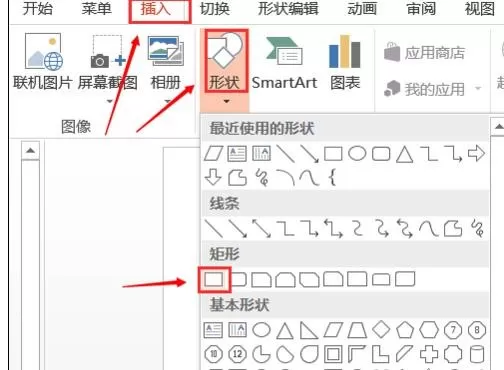Select dodecagon (12) in 基本形状
This screenshot has height=370, width=504.
tap(237, 354)
